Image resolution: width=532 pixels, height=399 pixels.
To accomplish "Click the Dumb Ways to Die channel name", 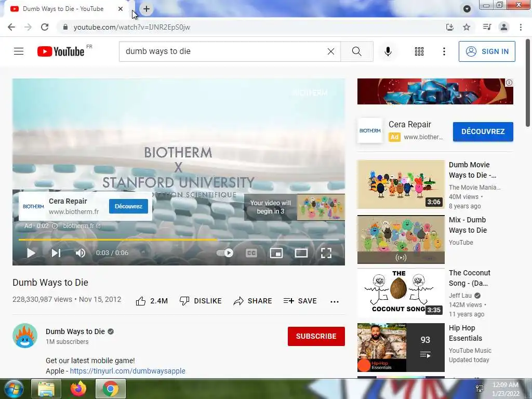I will coord(75,331).
